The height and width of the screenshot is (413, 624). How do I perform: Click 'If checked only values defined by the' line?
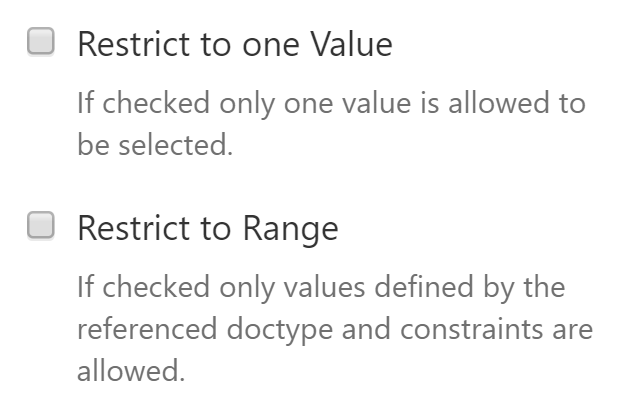coord(320,288)
